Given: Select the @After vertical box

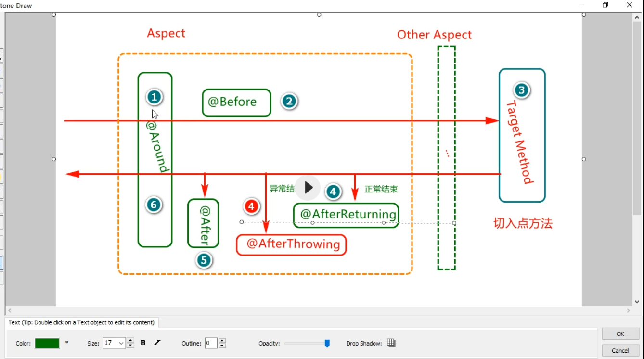Looking at the screenshot, I should pyautogui.click(x=203, y=223).
